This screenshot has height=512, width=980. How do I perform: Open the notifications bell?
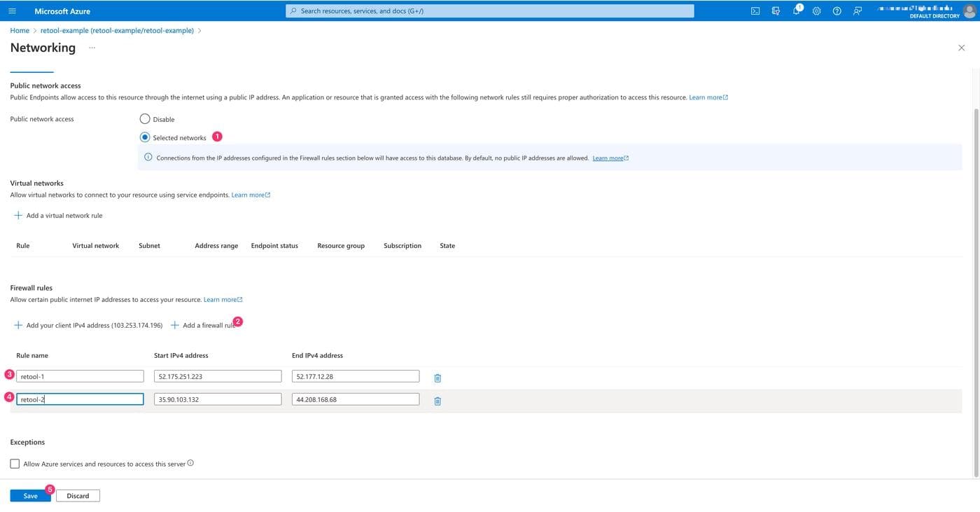click(796, 11)
